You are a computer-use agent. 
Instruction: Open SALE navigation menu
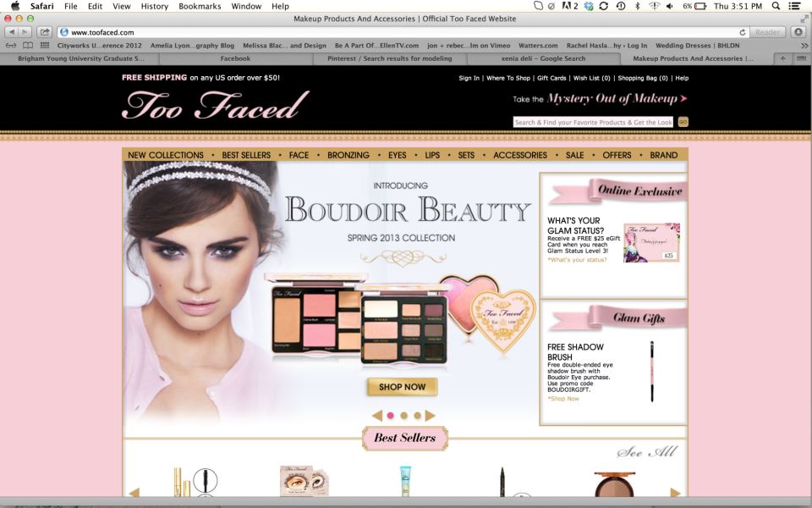[x=575, y=155]
